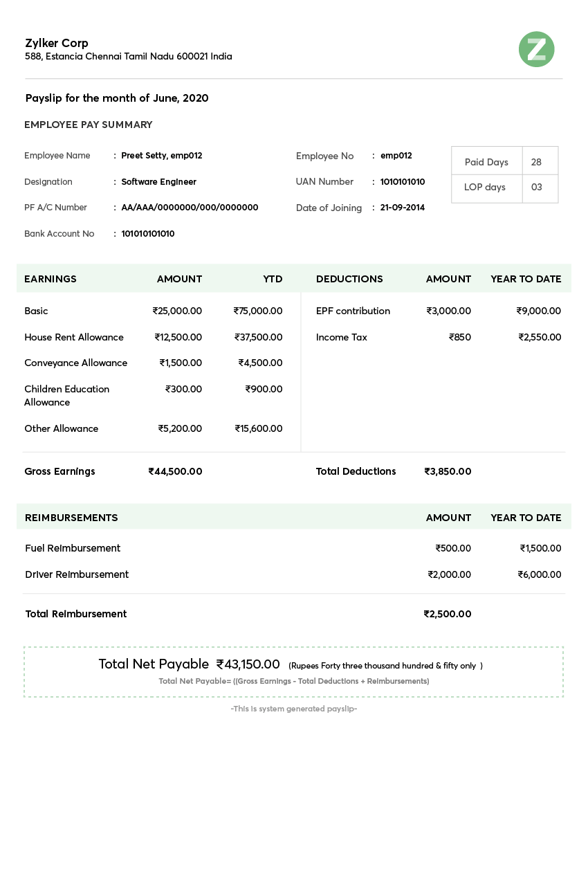Select the PF A/C Number value
Viewport: 588px width, 872px height.
[190, 207]
